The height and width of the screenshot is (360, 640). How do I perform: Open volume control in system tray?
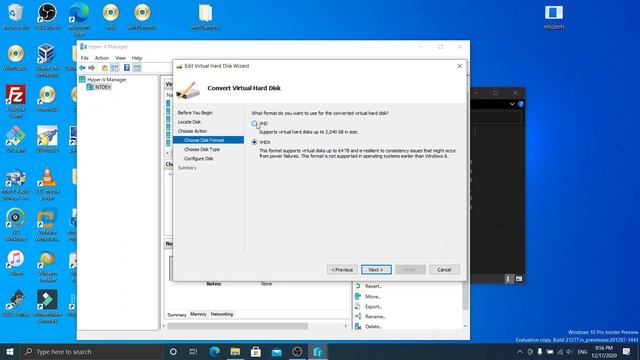569,351
